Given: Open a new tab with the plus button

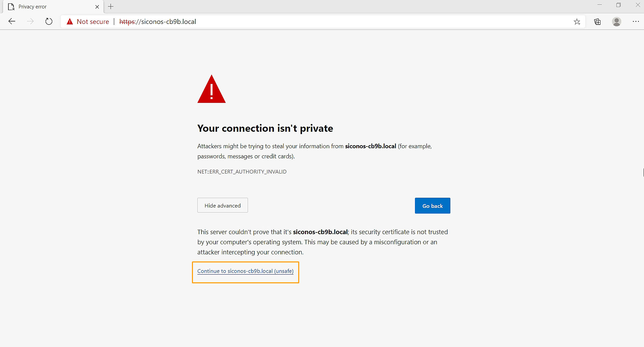Looking at the screenshot, I should click(111, 6).
